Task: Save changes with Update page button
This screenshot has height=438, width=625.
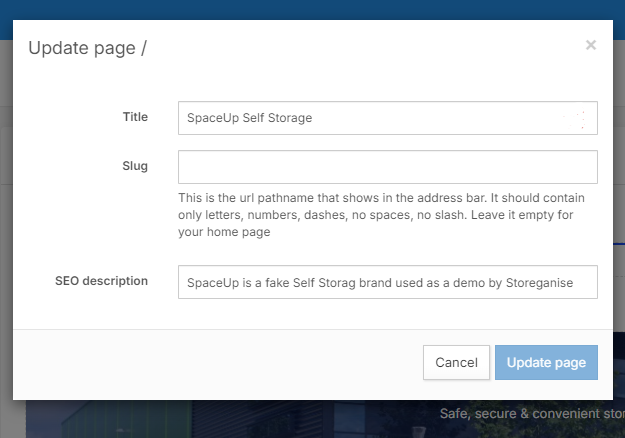Action: [546, 362]
